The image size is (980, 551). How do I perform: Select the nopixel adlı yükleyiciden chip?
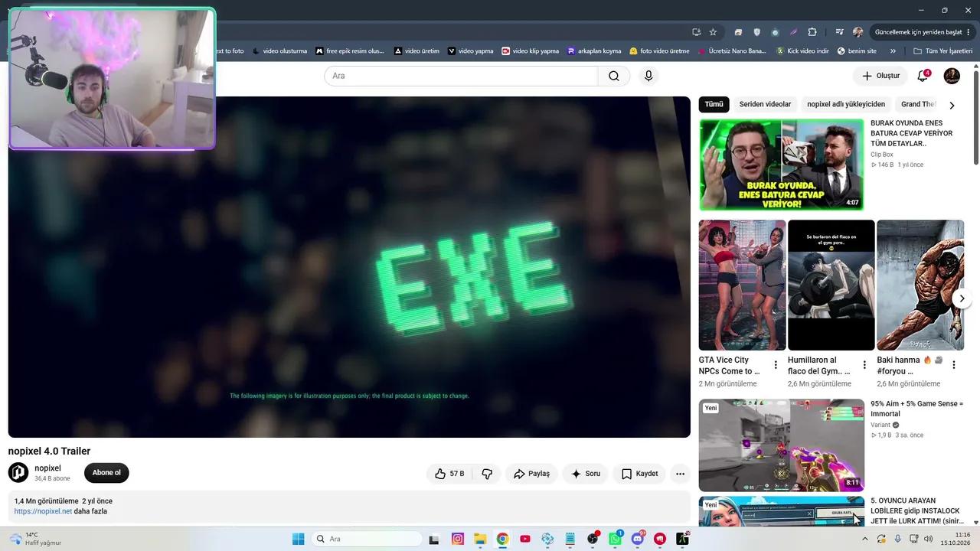click(x=846, y=104)
